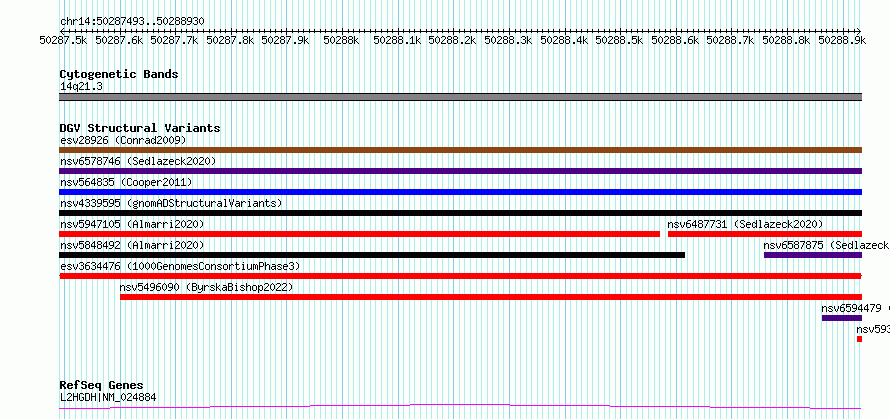Open the DGV Structural Variants track heading
The height and width of the screenshot is (419, 890).
[140, 128]
